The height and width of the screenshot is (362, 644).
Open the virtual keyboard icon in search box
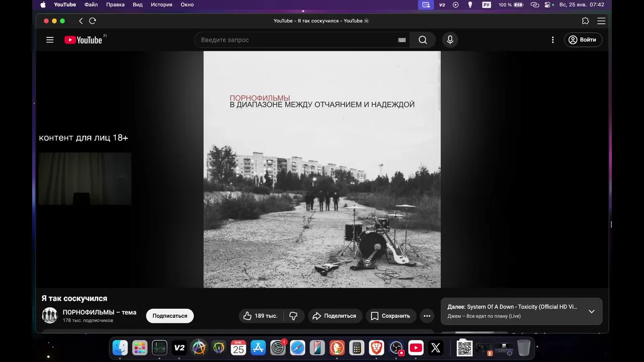click(402, 40)
